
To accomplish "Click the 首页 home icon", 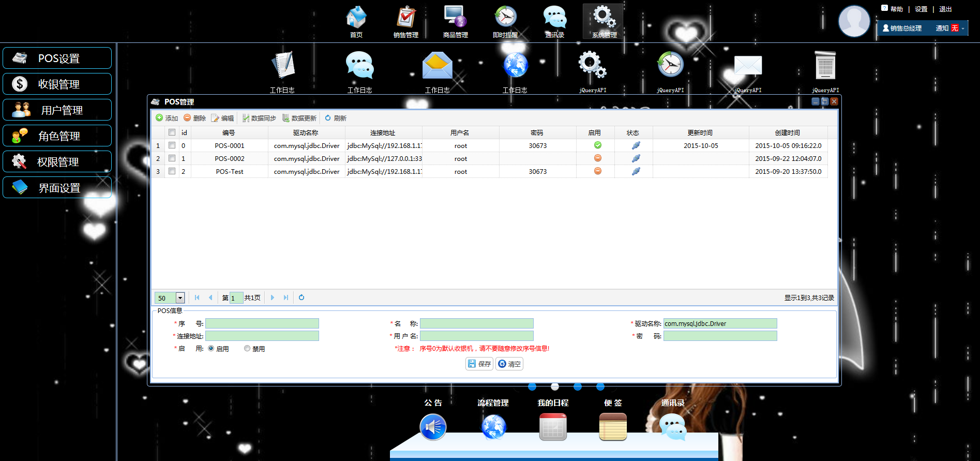I will [x=356, y=17].
